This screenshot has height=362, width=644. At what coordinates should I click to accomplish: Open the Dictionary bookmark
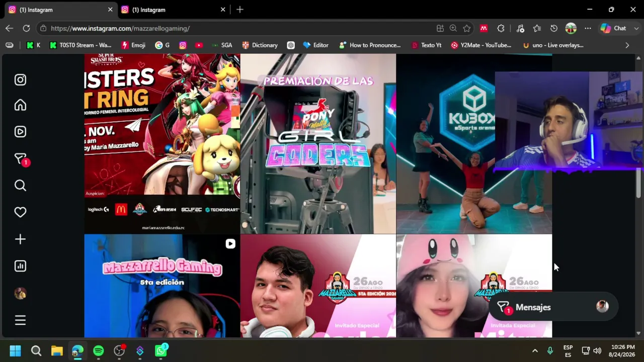260,45
